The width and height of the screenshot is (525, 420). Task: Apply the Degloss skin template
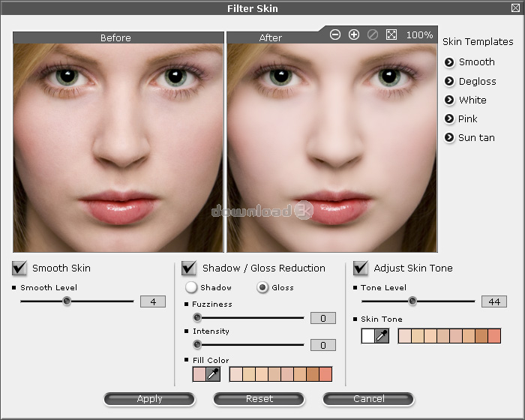click(449, 81)
